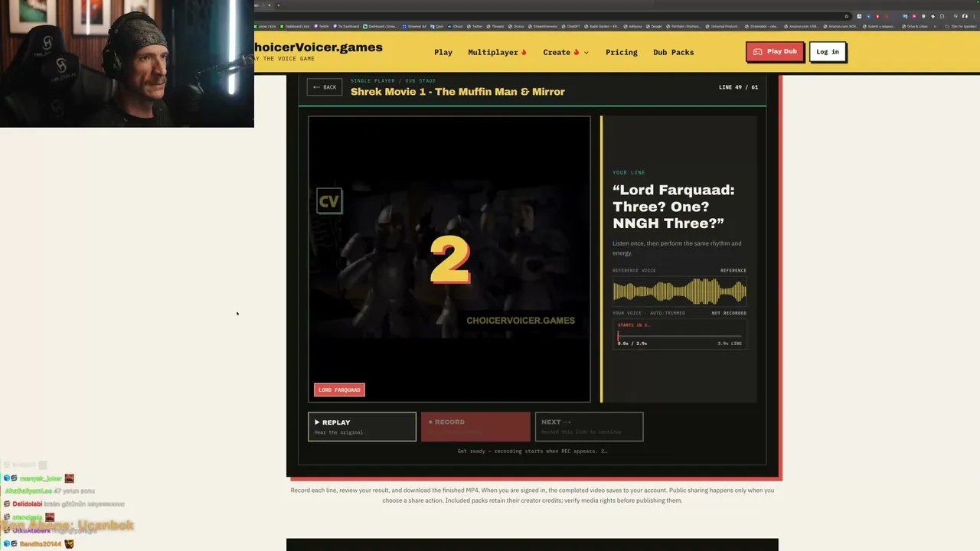
Task: Replay the original line audio
Action: pos(362,426)
